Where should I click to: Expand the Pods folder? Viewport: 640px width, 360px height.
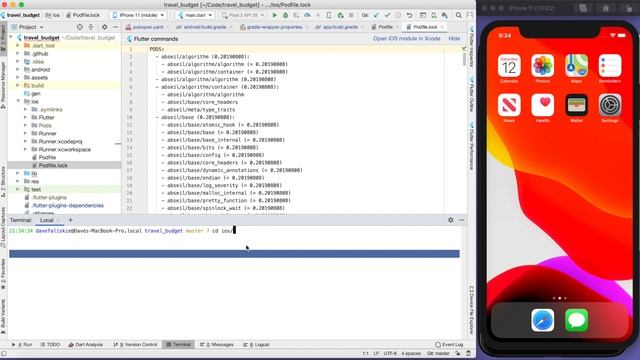pyautogui.click(x=25, y=125)
